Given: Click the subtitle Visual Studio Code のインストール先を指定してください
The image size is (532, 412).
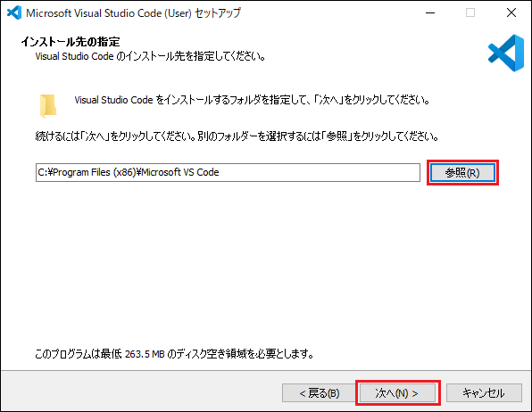Looking at the screenshot, I should pos(150,56).
